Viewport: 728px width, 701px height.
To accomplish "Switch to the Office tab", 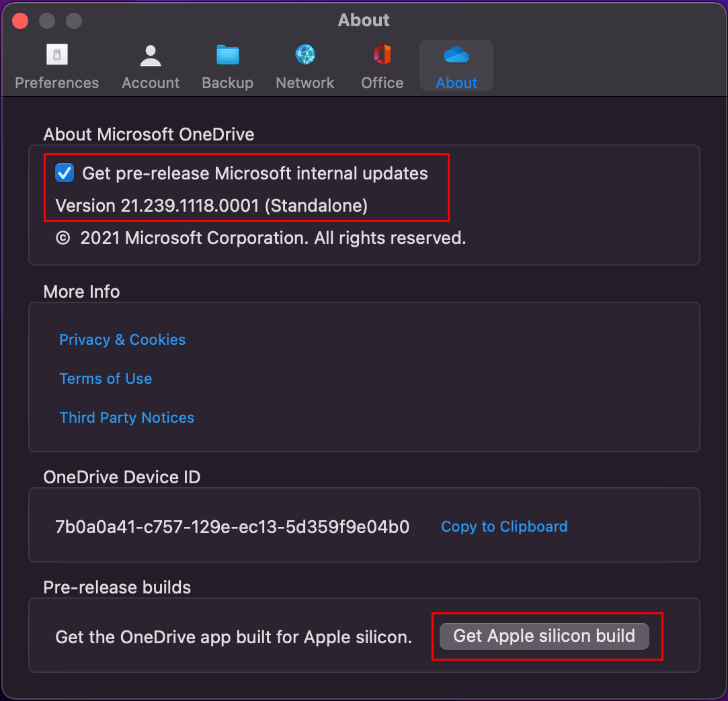I will click(381, 65).
